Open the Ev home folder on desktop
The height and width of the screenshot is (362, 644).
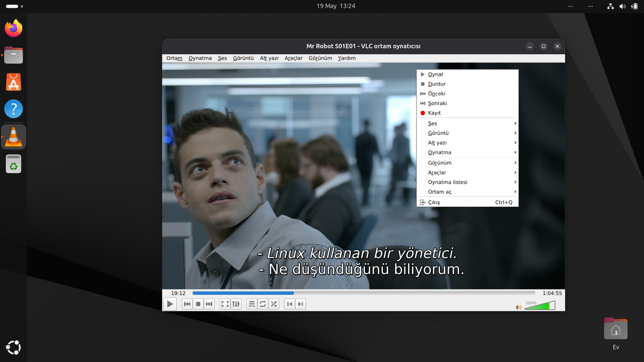616,334
